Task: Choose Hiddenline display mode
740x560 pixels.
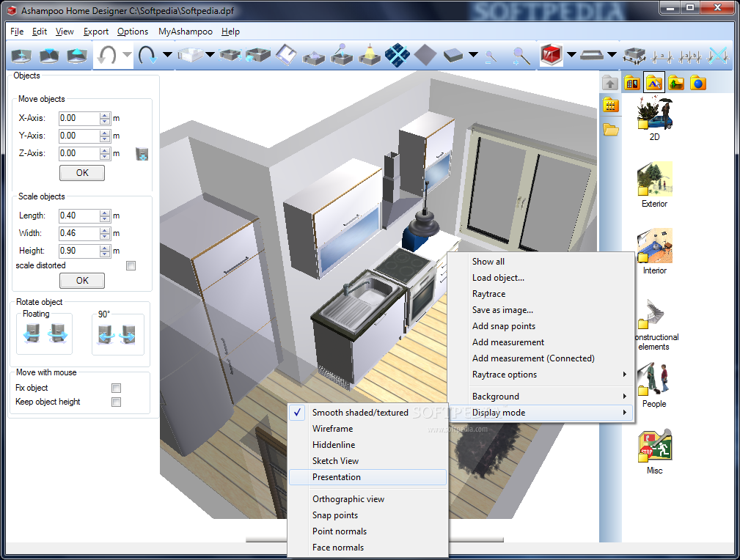Action: (367, 445)
